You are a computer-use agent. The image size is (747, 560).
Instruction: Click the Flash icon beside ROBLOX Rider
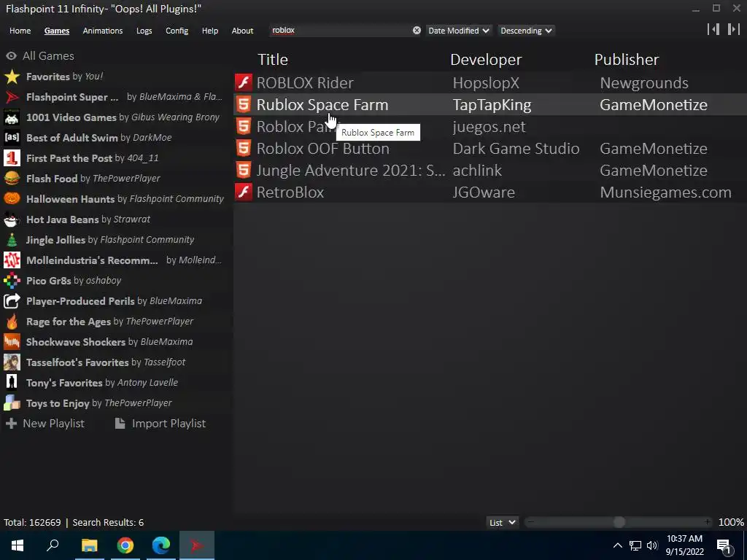[244, 82]
